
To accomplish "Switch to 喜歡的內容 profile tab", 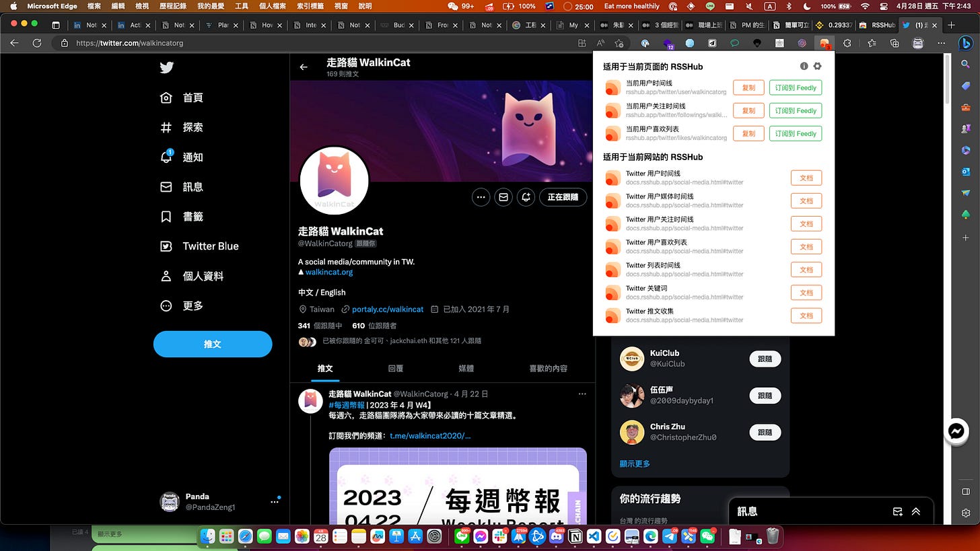I will pyautogui.click(x=548, y=369).
